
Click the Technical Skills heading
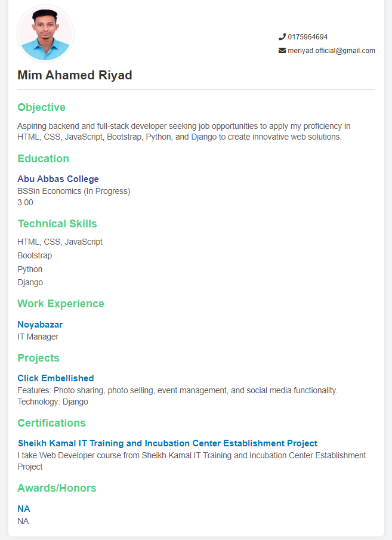click(x=57, y=224)
